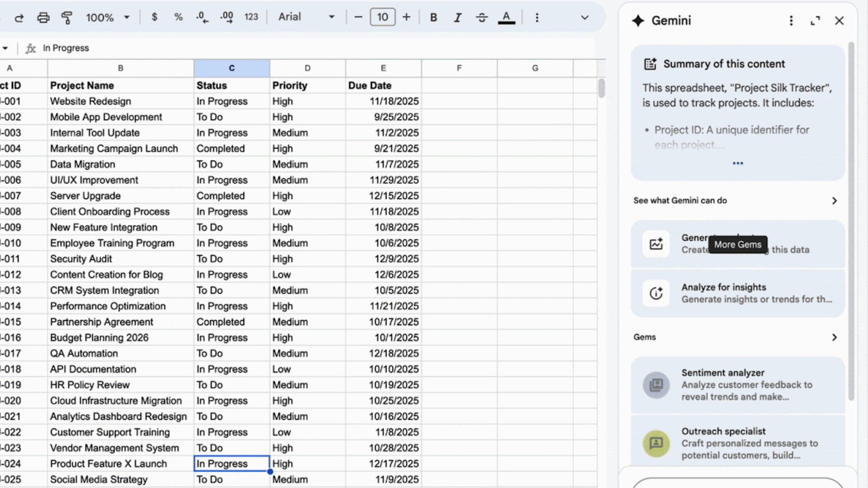Click the Generate chart image icon
The height and width of the screenshot is (488, 868).
656,244
